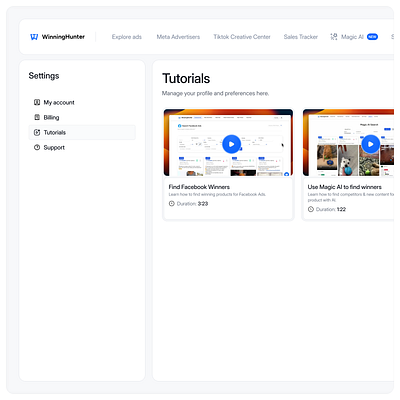Click the Magic AI sparkle icon

[x=334, y=37]
